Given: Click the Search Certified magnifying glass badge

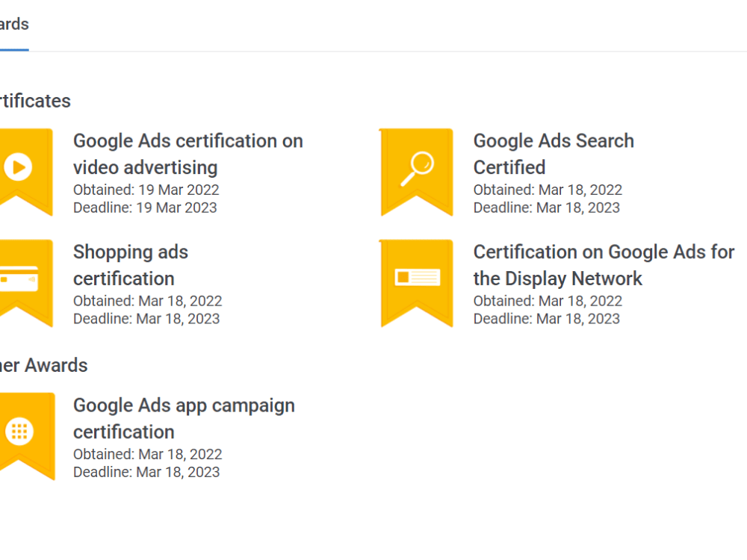Looking at the screenshot, I should 416,172.
